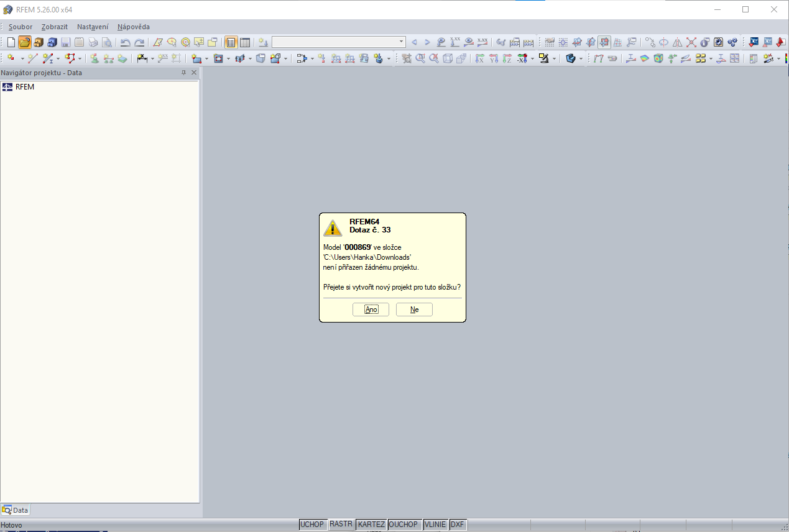Decline with the Ne button
The height and width of the screenshot is (532, 789).
[414, 310]
